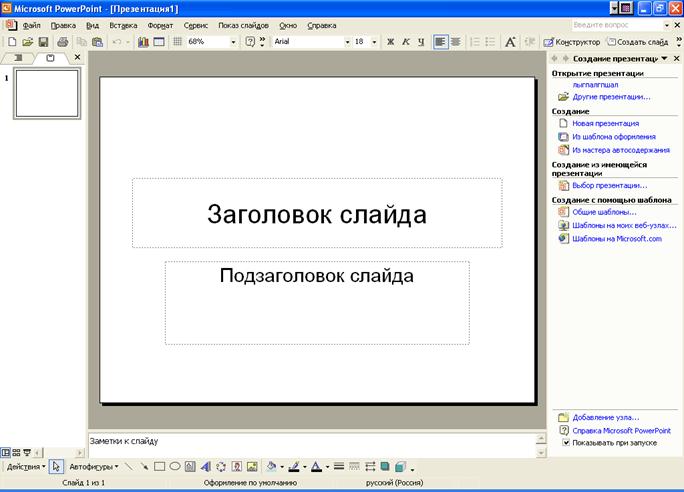This screenshot has width=684, height=492.
Task: Click the Save icon in toolbar
Action: click(x=42, y=42)
